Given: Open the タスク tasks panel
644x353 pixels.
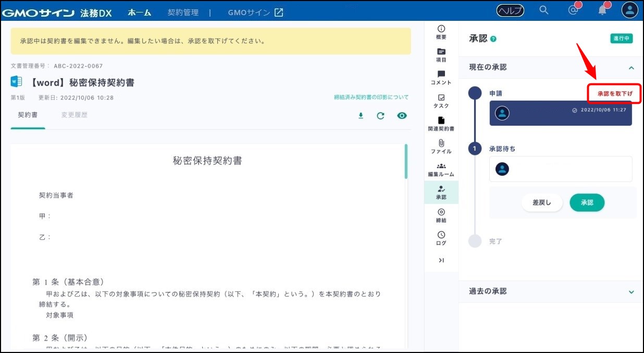Looking at the screenshot, I should point(441,101).
